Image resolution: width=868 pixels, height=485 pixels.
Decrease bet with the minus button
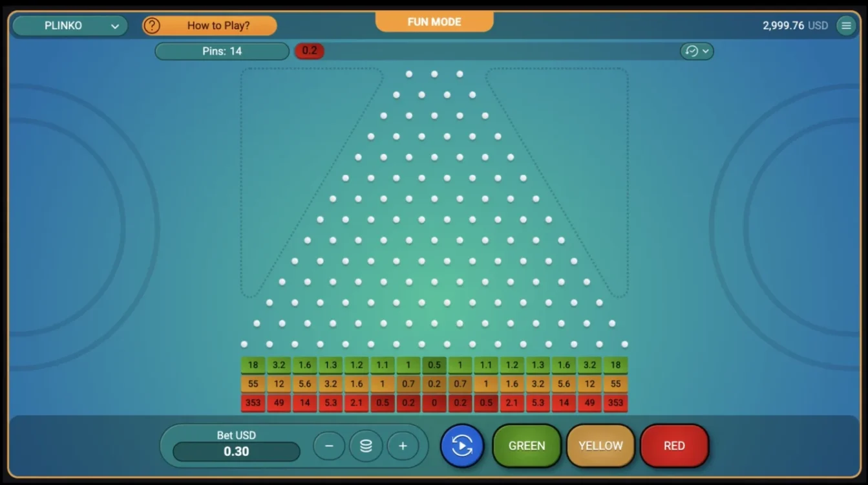(x=329, y=446)
